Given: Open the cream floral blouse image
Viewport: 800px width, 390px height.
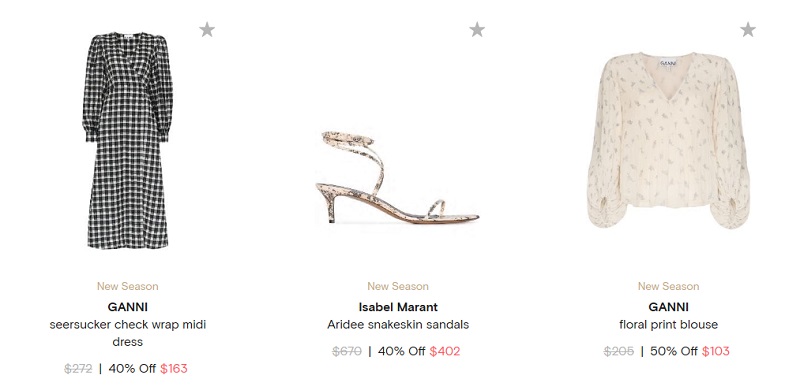Looking at the screenshot, I should point(668,140).
